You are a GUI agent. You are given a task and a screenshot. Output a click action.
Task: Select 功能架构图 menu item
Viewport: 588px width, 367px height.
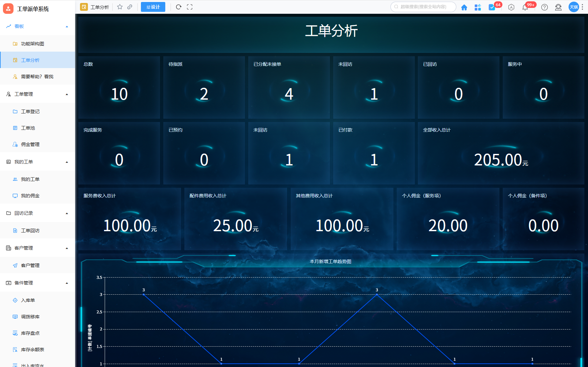(32, 44)
